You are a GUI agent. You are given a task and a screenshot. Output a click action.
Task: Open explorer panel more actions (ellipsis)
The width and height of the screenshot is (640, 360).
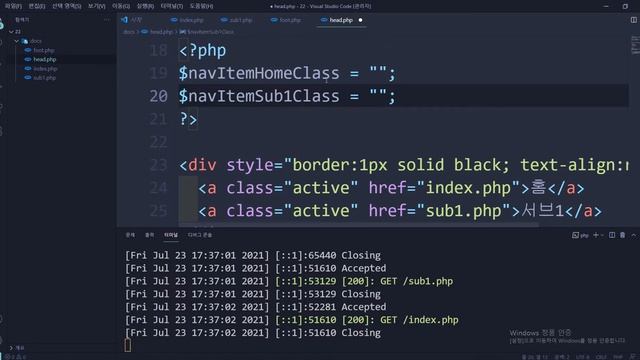[107, 20]
